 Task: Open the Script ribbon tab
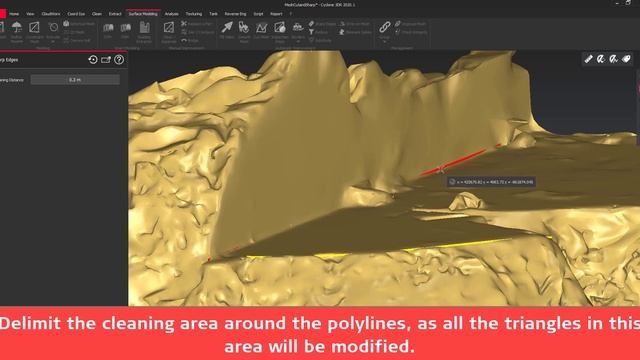pyautogui.click(x=258, y=14)
